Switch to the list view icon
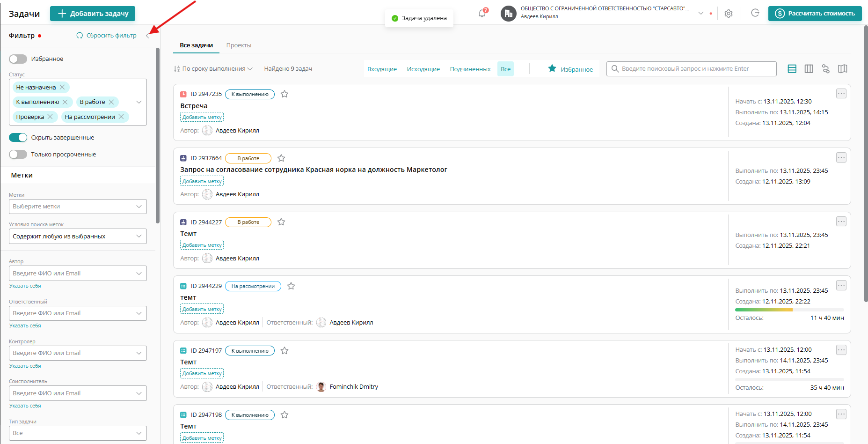Image resolution: width=868 pixels, height=444 pixels. click(x=792, y=69)
